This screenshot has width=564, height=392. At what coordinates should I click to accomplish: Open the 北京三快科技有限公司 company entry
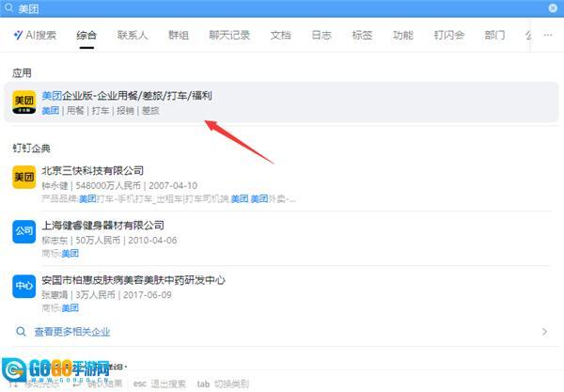click(93, 171)
